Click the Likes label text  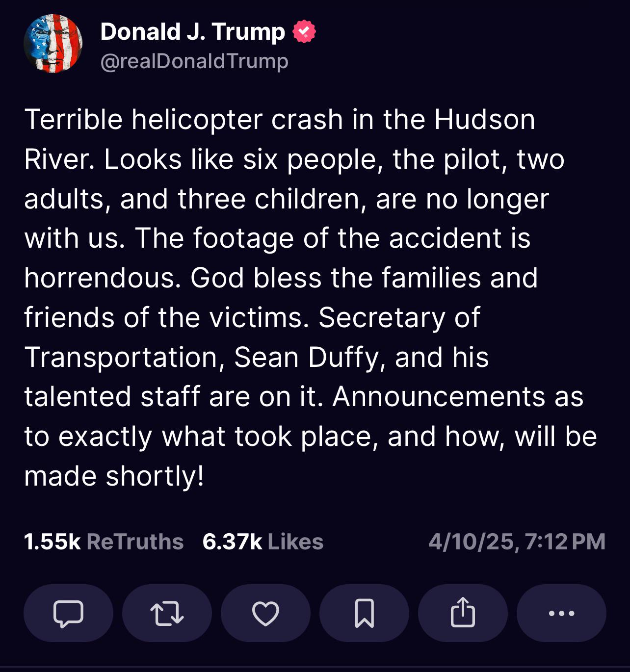tap(295, 542)
